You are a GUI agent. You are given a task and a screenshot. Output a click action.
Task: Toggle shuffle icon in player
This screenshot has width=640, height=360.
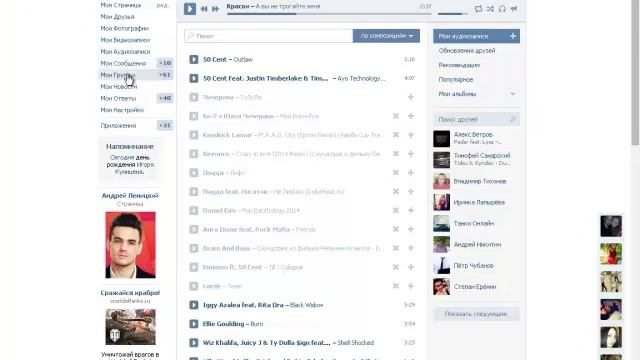tap(490, 9)
